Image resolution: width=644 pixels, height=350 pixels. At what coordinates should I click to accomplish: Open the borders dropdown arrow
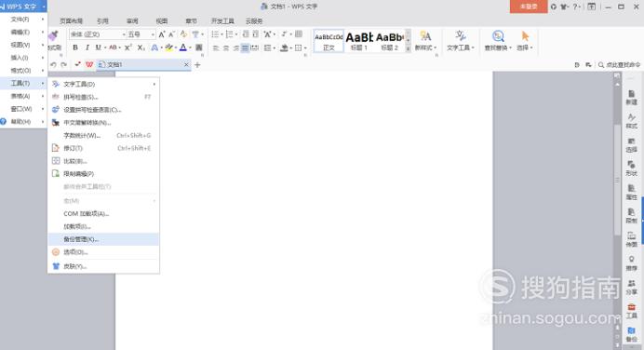point(305,48)
